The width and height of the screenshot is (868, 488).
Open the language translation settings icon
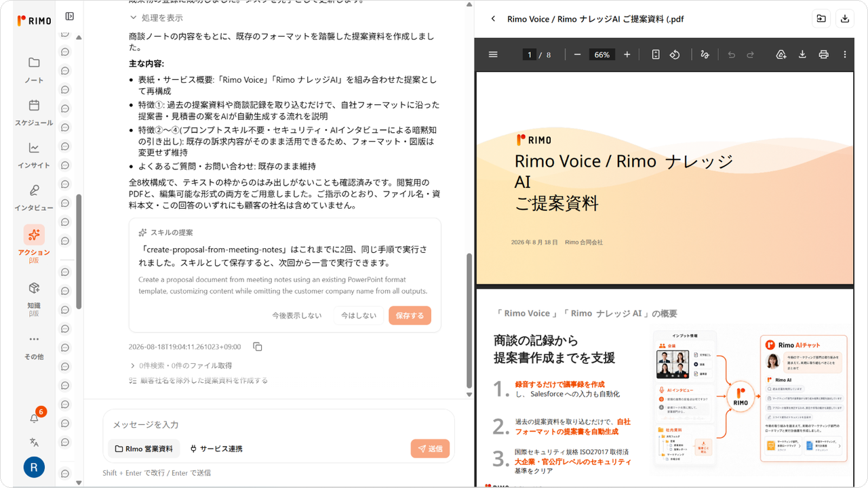tap(34, 442)
